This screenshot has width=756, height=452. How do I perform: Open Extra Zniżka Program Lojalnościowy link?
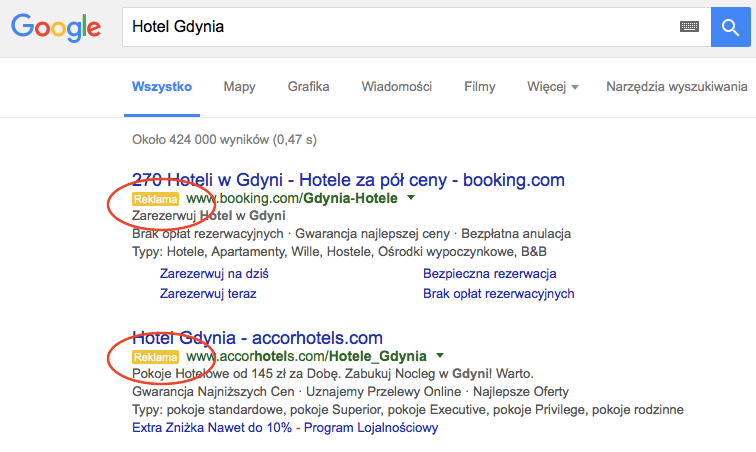point(285,428)
